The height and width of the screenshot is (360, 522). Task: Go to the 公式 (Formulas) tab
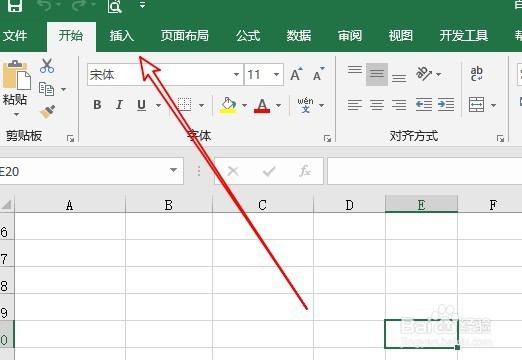coord(248,36)
